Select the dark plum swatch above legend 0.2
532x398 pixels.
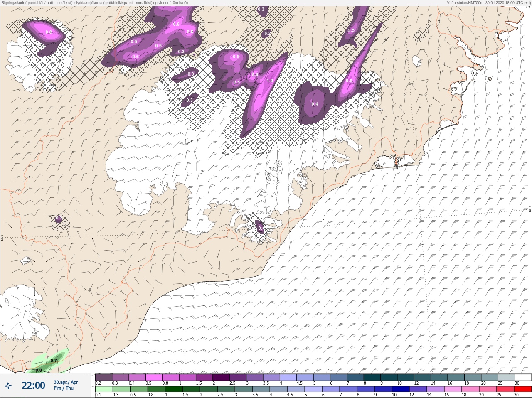click(x=103, y=377)
